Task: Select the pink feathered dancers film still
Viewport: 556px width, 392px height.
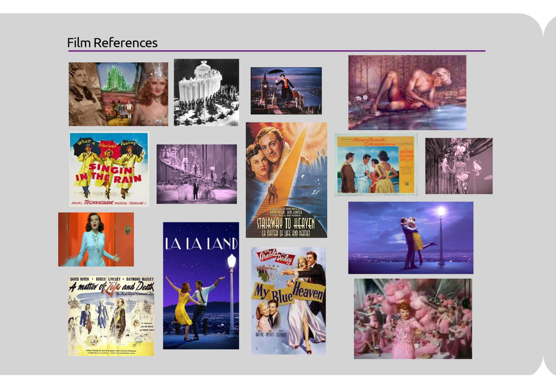Action: coord(413,319)
